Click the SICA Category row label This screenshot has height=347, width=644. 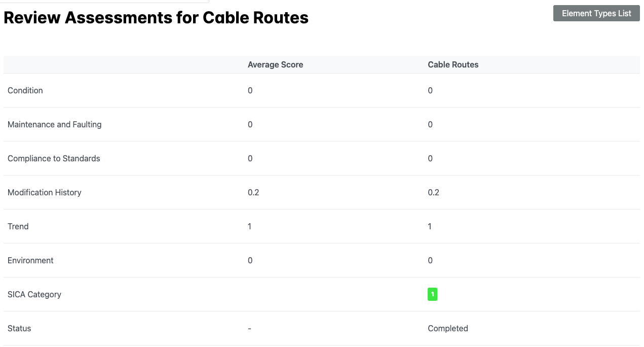[34, 294]
